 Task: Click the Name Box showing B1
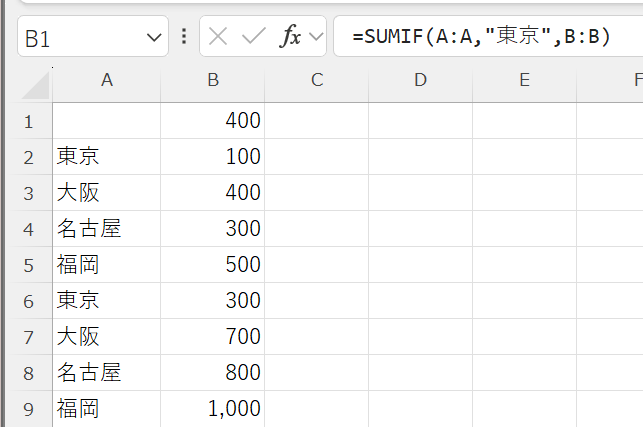point(80,38)
